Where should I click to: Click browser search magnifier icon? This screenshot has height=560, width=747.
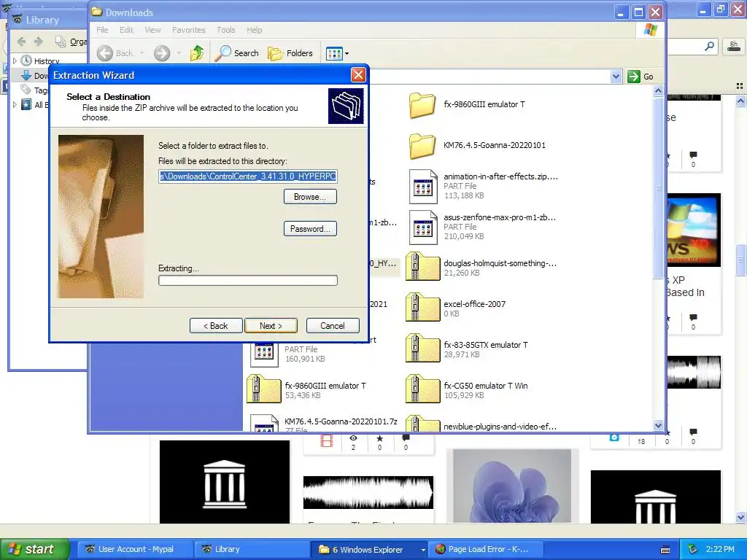tap(709, 46)
